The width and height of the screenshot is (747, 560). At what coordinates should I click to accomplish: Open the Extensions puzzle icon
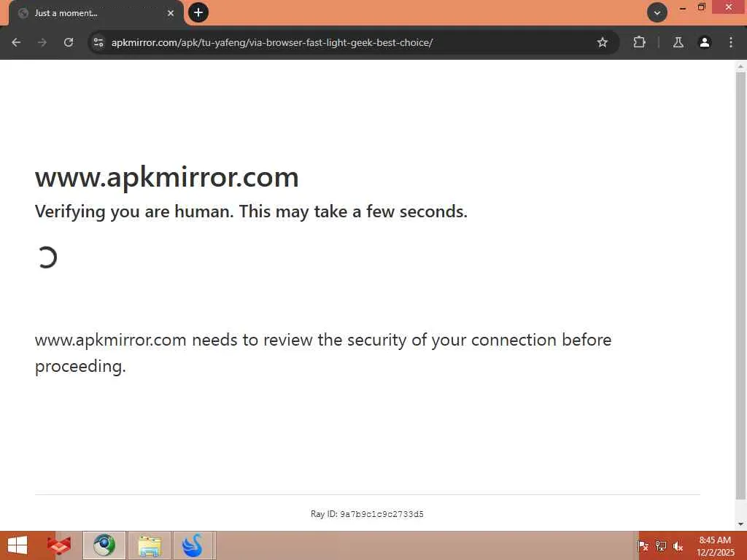click(639, 42)
